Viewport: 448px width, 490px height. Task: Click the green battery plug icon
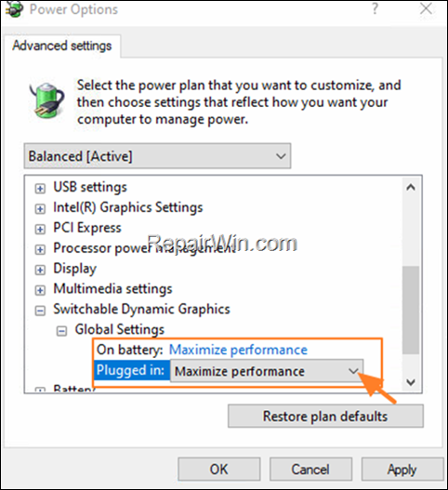pos(47,100)
